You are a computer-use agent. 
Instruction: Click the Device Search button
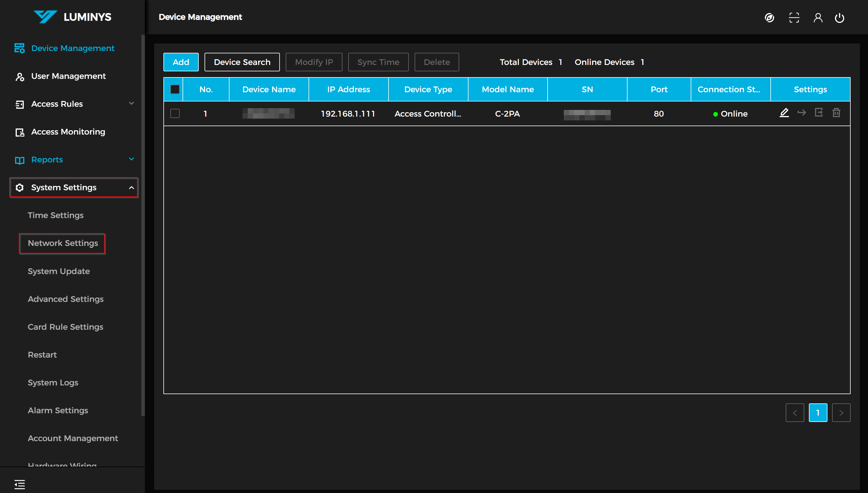242,62
